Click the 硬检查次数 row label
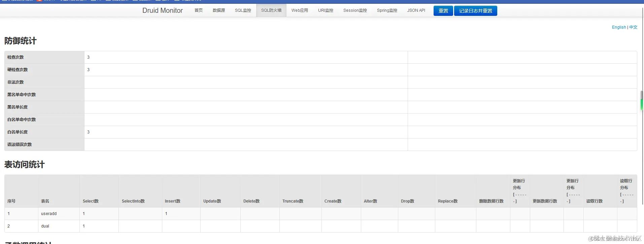Image resolution: width=644 pixels, height=244 pixels. (18, 70)
